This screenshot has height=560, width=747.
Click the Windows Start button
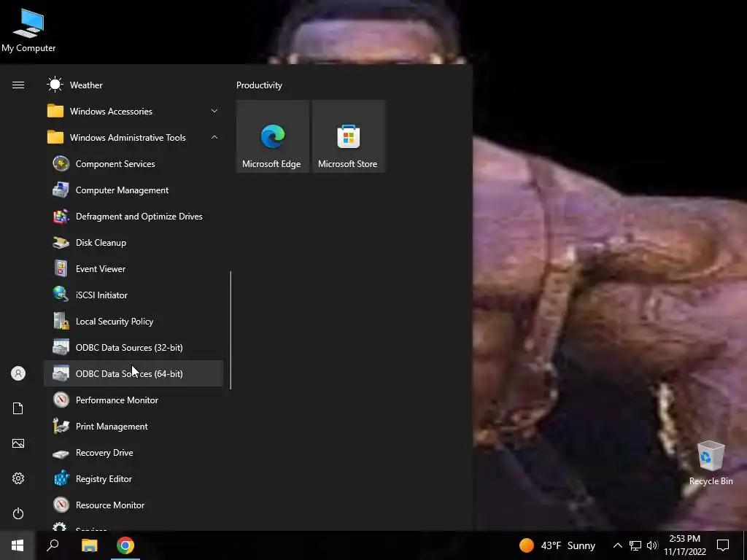[18, 545]
